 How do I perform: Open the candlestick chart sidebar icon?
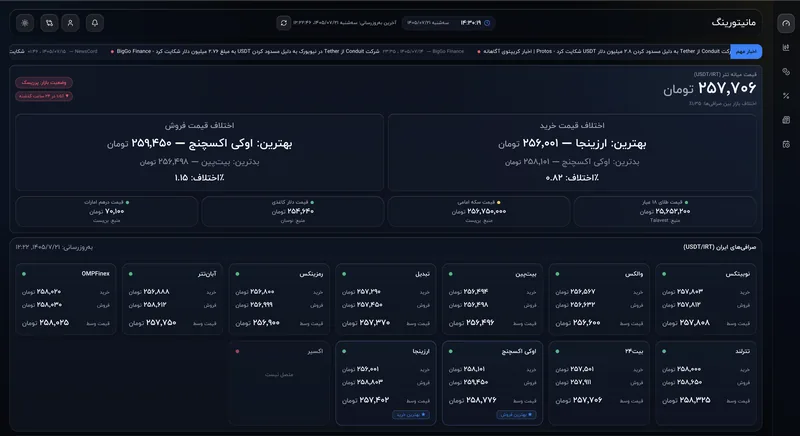786,47
